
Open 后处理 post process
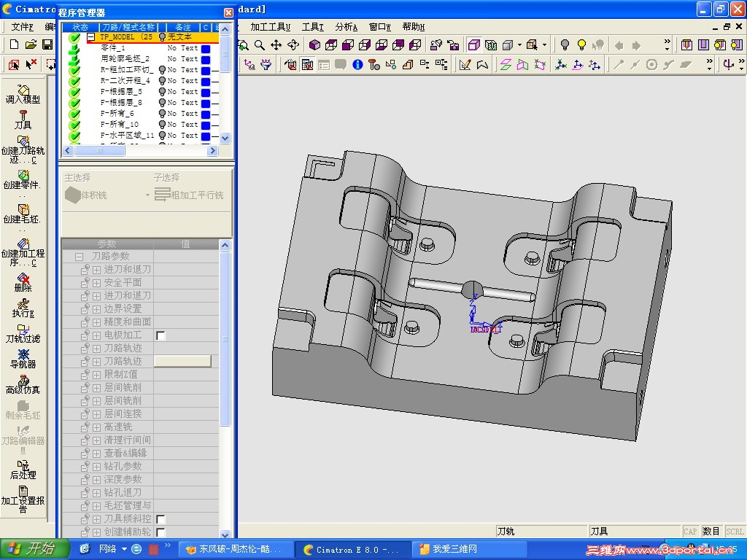point(23,470)
